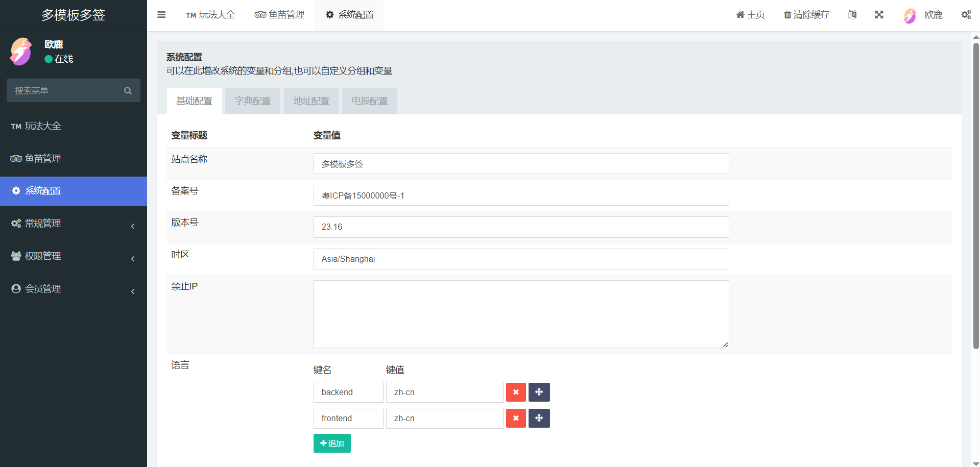This screenshot has width=980, height=467.
Task: Open the settings gears icon at top right
Action: 966,15
